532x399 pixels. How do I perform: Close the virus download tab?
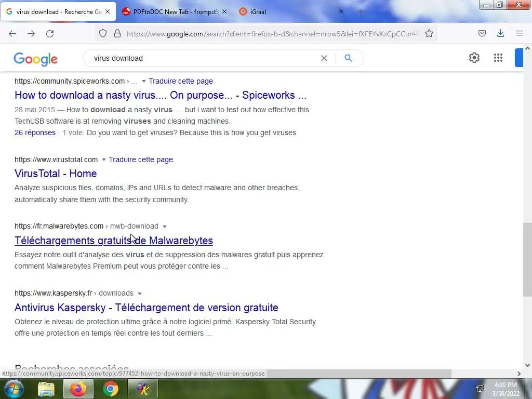[108, 11]
